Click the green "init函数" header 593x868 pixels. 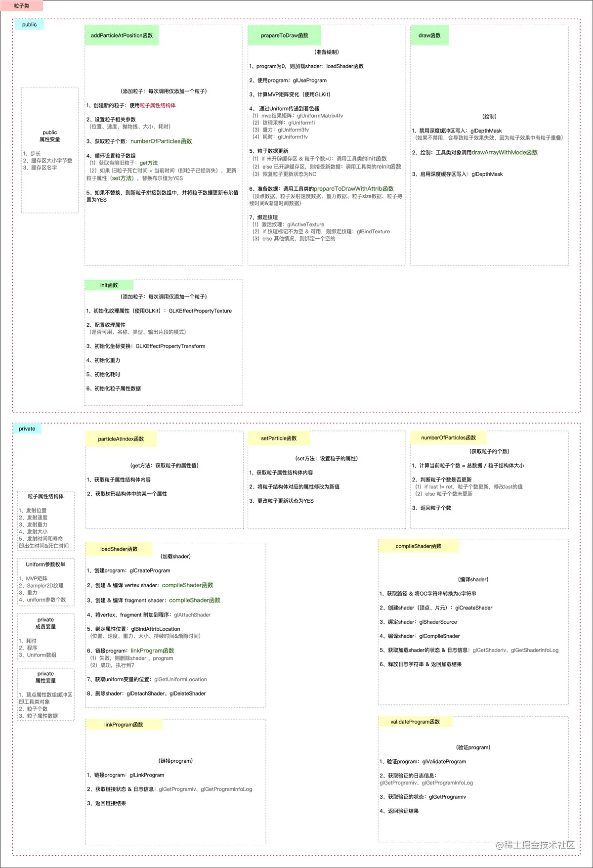[x=109, y=285]
